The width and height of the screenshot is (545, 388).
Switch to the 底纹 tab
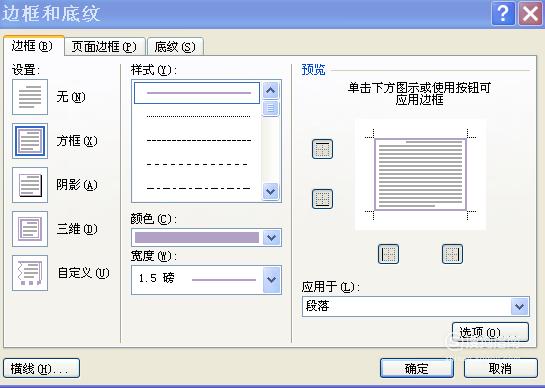point(175,47)
